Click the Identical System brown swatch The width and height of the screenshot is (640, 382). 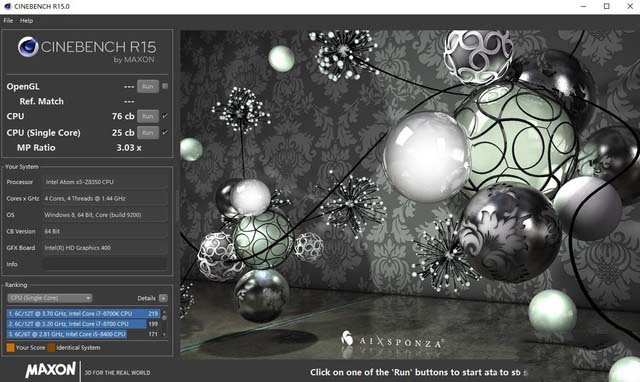[x=51, y=347]
